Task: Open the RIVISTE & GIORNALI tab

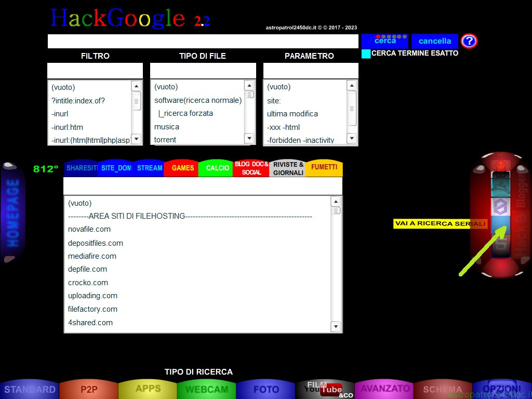Action: point(288,168)
